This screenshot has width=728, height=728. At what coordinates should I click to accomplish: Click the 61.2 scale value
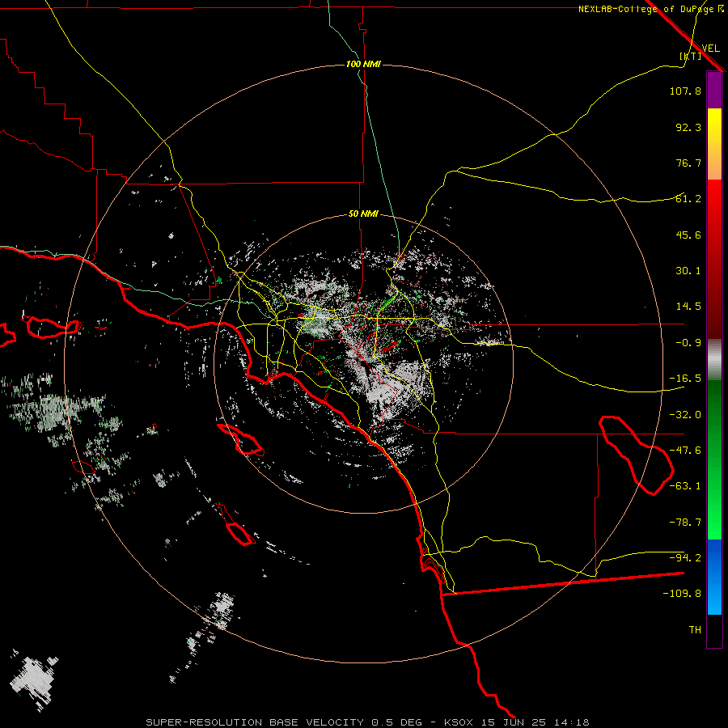click(688, 199)
